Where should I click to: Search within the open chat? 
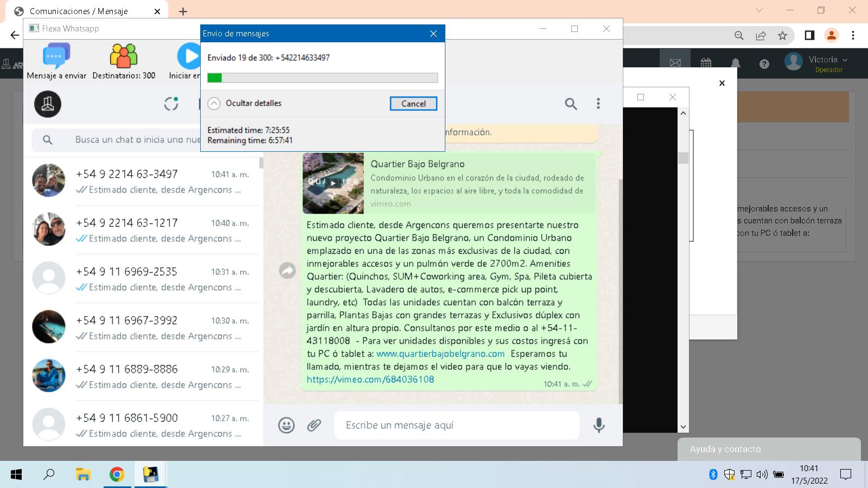[571, 104]
